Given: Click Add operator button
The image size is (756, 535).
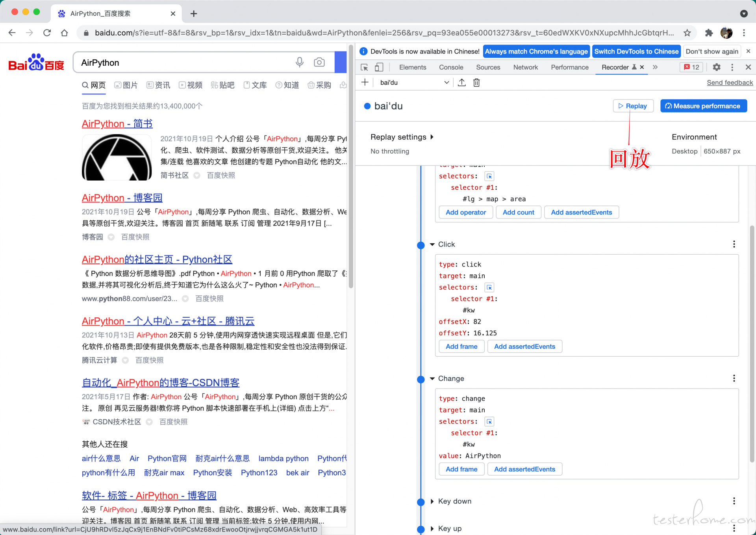Looking at the screenshot, I should tap(466, 212).
